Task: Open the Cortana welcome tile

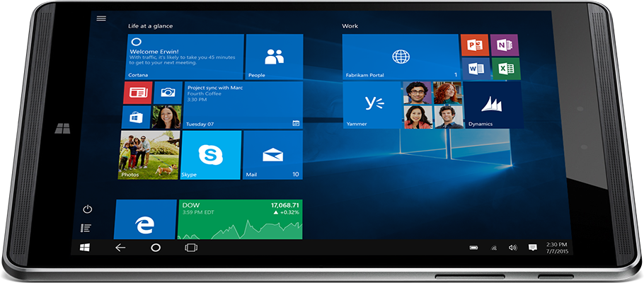Action: click(x=185, y=57)
